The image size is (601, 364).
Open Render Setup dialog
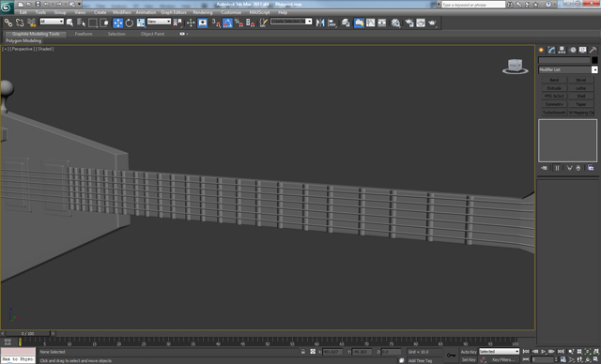click(x=409, y=23)
